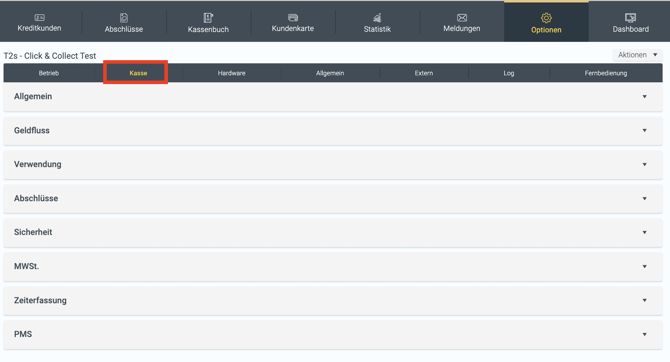Expand the Verwendung section arrow

644,165
